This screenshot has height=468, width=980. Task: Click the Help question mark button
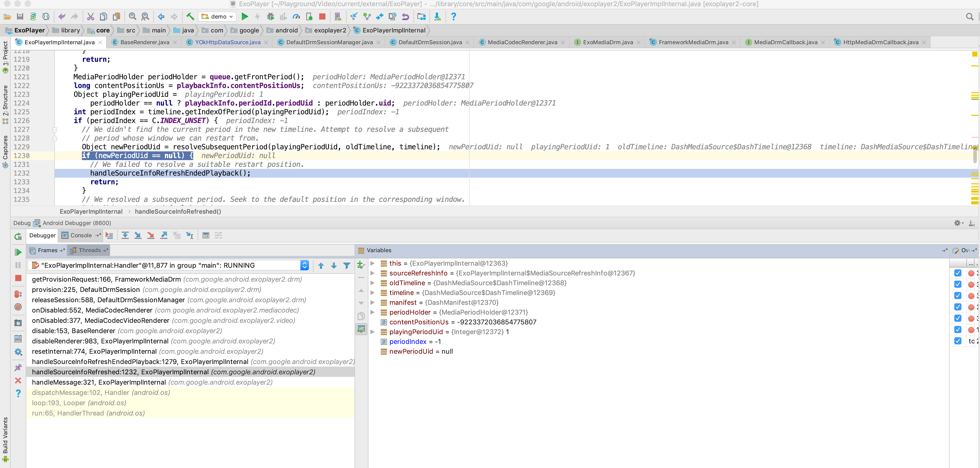pos(453,16)
